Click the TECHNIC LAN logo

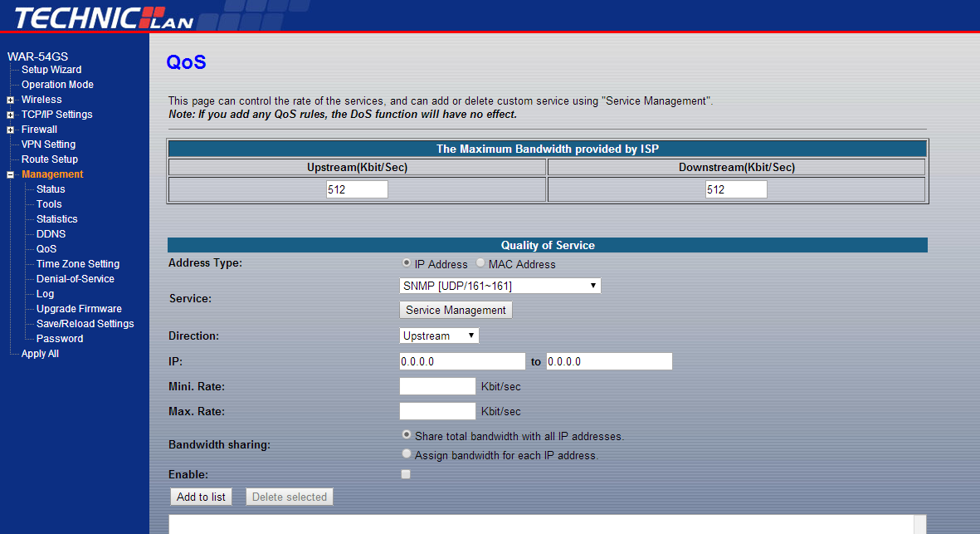pos(104,17)
